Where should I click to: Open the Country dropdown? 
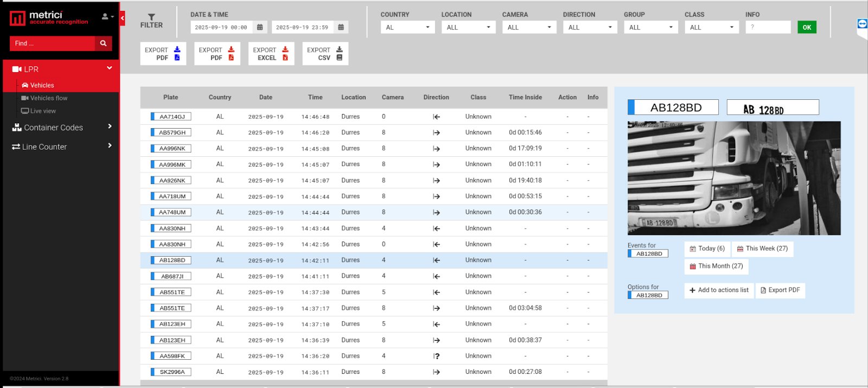tap(407, 27)
